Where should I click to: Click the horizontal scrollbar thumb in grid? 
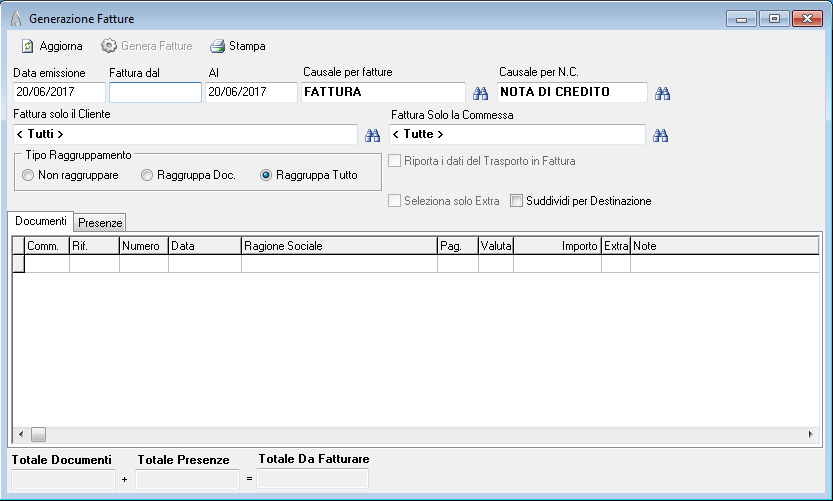tap(38, 435)
